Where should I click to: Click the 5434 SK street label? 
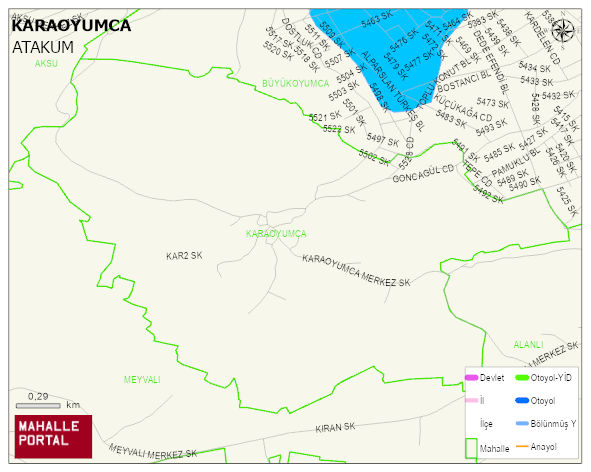click(534, 67)
